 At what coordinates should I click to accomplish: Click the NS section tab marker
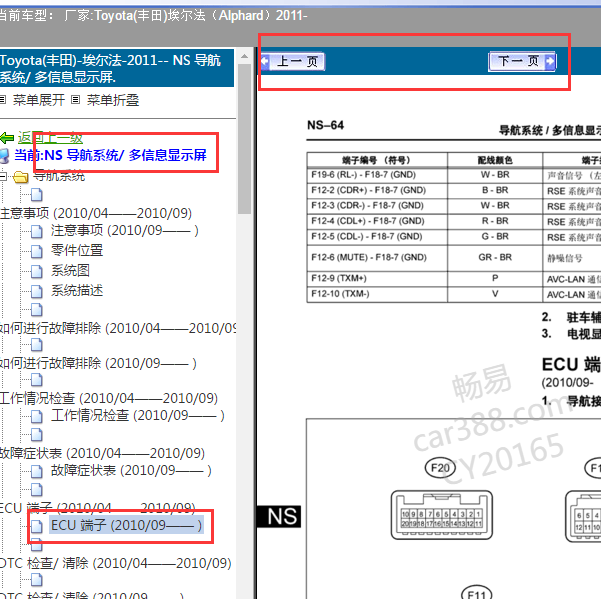tap(279, 516)
